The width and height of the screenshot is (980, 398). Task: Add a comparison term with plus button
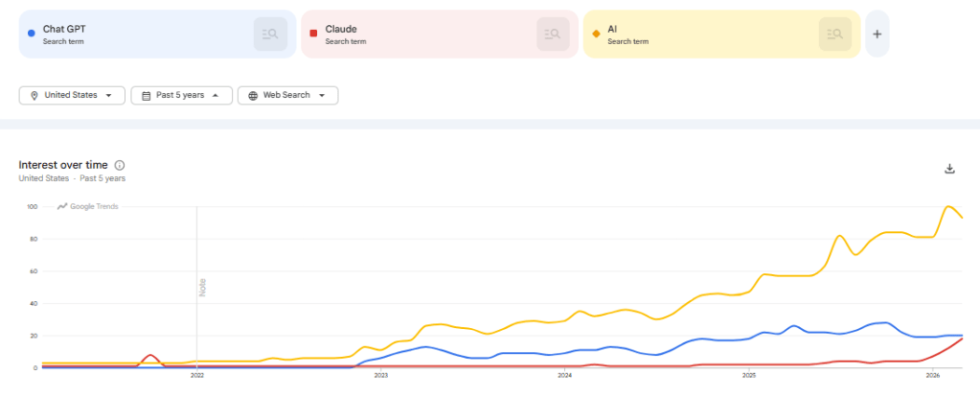coord(877,35)
